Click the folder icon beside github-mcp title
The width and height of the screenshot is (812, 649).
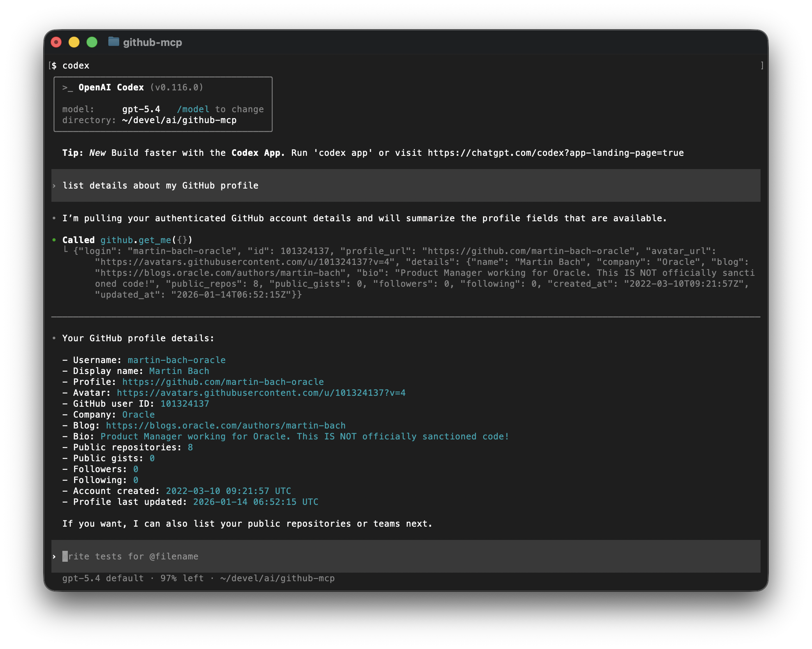click(113, 42)
